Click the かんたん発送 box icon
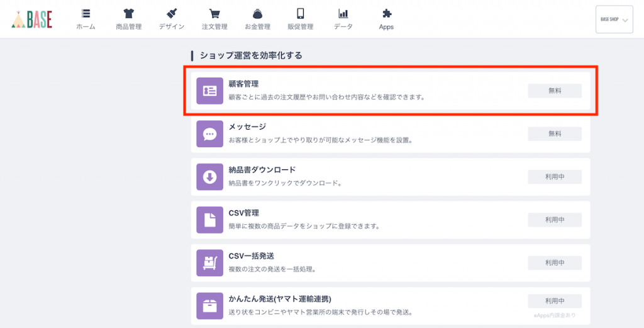 pos(210,306)
